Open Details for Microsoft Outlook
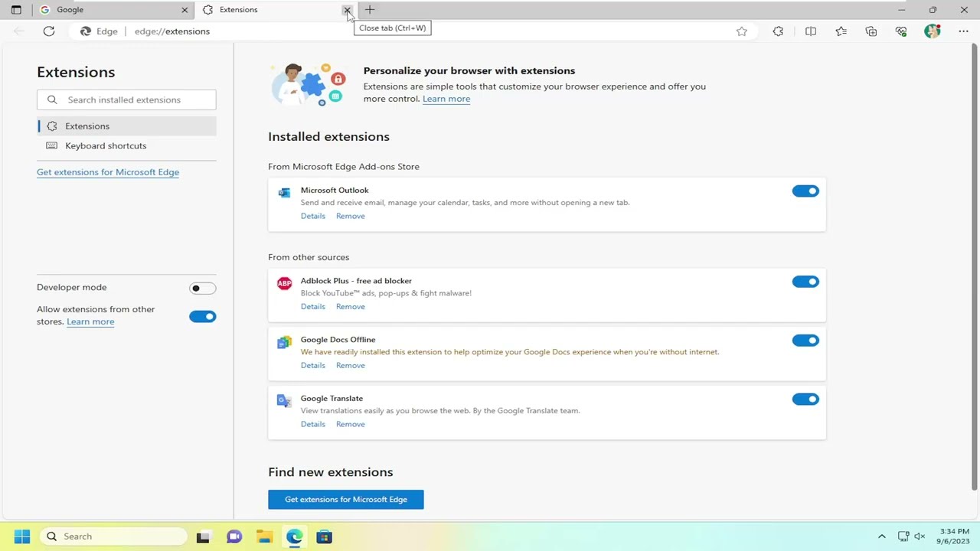The height and width of the screenshot is (551, 980). click(313, 216)
